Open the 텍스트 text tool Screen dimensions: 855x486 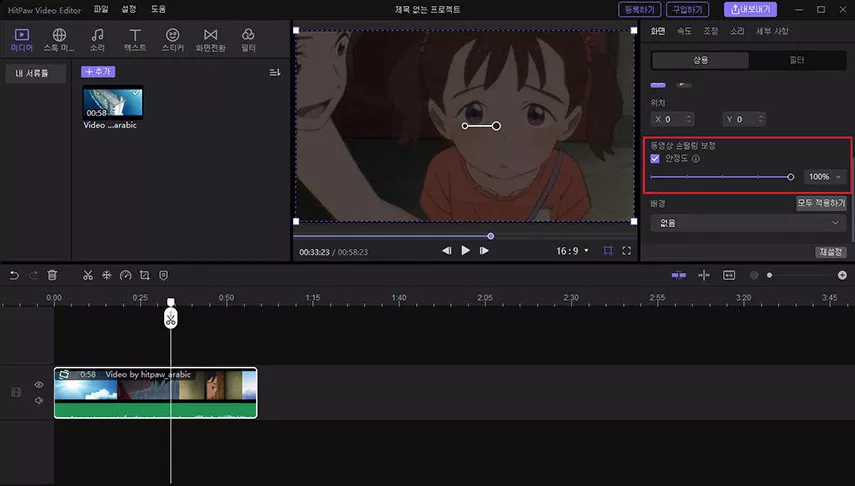click(x=135, y=40)
